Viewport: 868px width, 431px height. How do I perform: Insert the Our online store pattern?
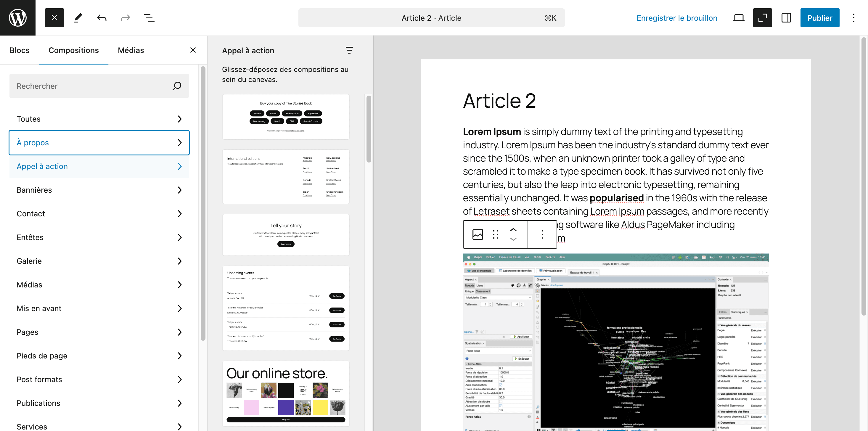[x=286, y=394]
